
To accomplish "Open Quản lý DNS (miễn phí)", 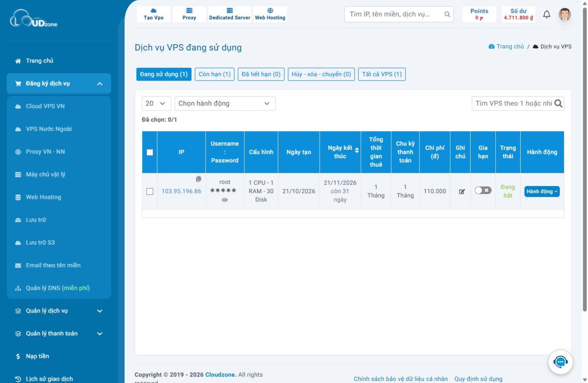I will tap(59, 288).
